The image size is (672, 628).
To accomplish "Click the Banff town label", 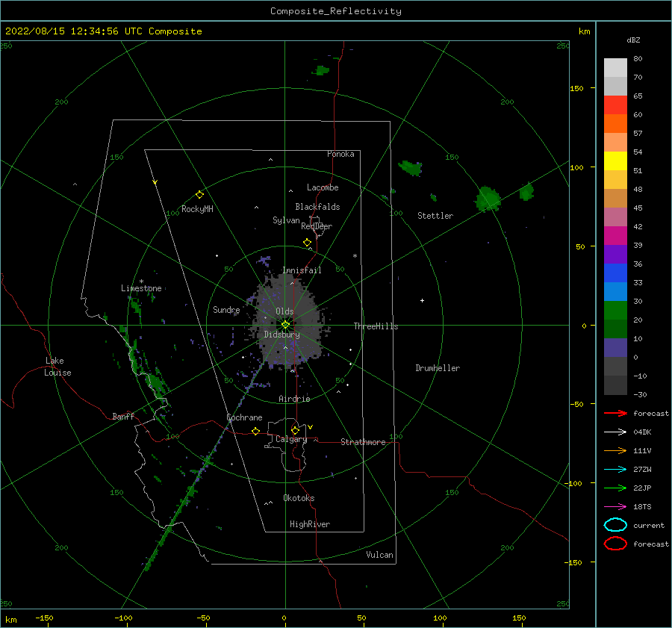I will 123,416.
